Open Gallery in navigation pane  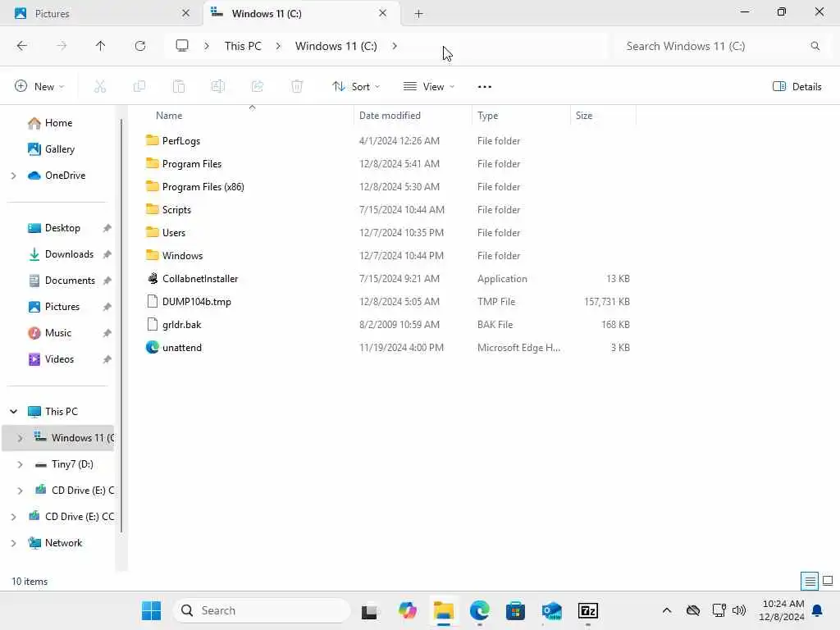click(59, 149)
